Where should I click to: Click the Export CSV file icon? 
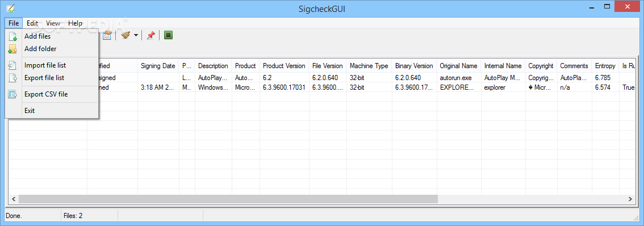click(12, 94)
